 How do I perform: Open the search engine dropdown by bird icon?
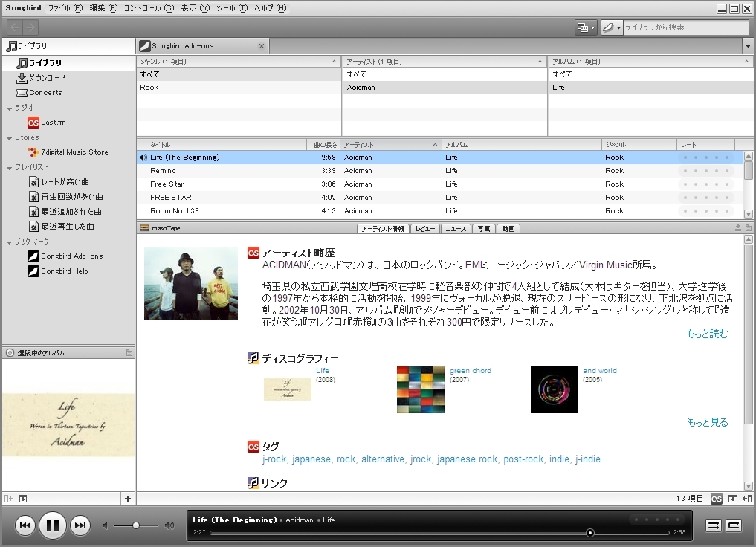612,27
